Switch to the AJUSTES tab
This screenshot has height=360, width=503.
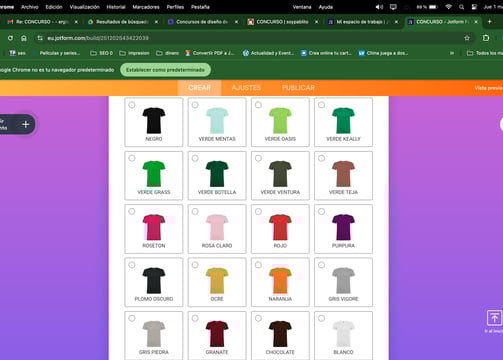coord(246,88)
